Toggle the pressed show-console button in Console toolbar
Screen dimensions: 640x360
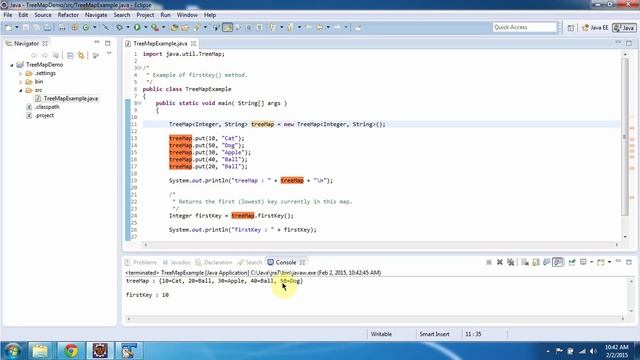[558, 262]
